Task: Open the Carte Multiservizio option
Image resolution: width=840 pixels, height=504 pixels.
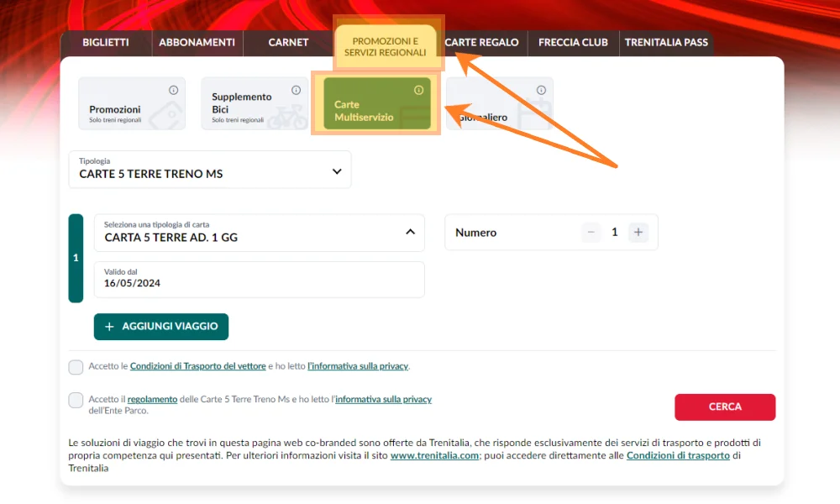Action: [371, 105]
